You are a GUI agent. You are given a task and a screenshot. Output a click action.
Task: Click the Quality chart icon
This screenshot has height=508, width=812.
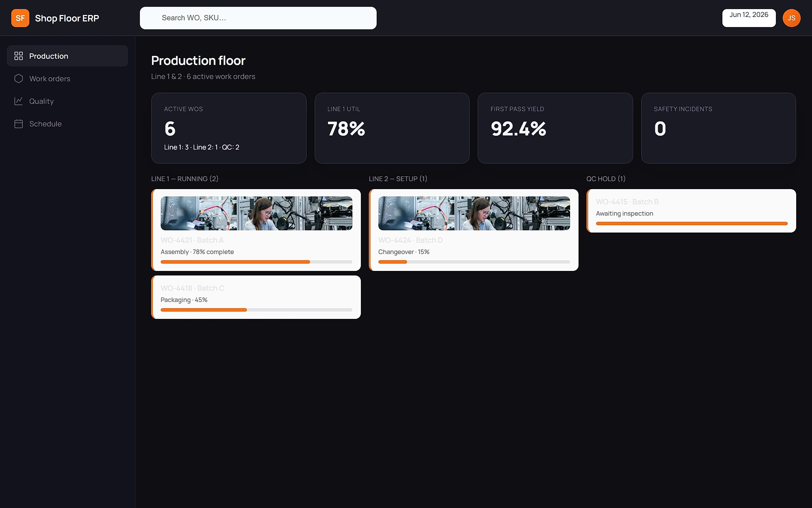18,101
